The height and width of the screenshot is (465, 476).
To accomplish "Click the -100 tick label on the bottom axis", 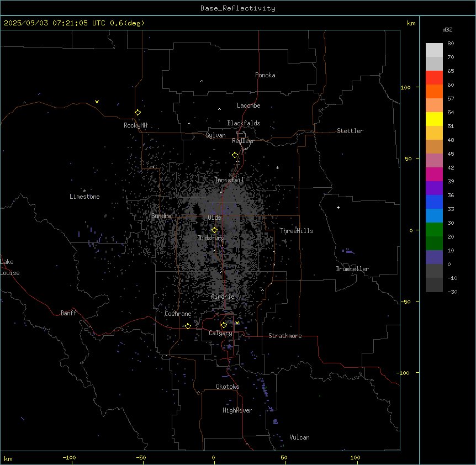I will 69,457.
